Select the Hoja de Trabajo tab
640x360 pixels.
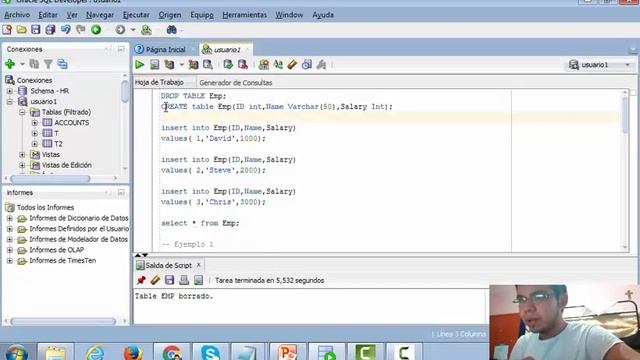click(159, 82)
